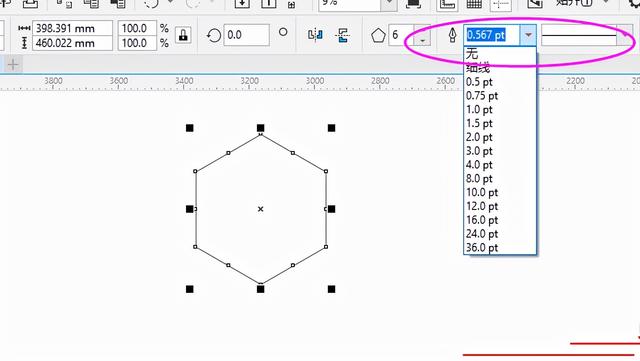Click the polygon sides pentagon icon
The height and width of the screenshot is (361, 640).
(x=378, y=36)
